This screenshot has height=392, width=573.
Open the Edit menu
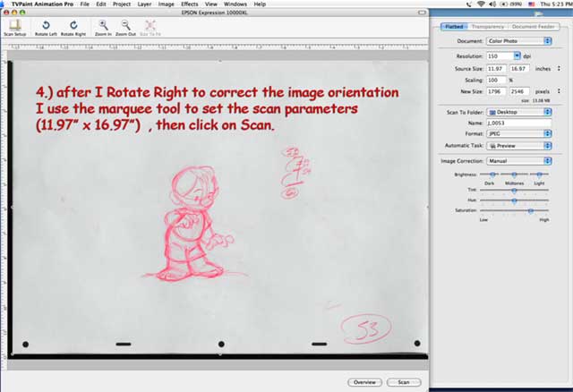(x=101, y=4)
